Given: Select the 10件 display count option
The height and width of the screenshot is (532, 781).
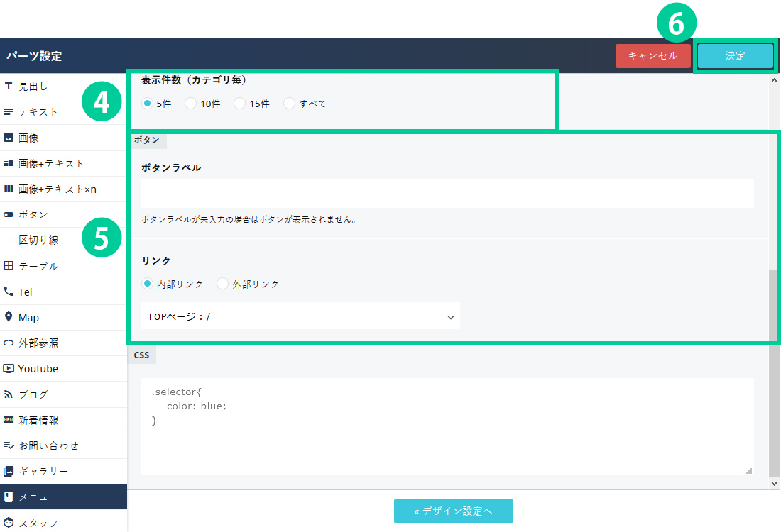Looking at the screenshot, I should (190, 104).
